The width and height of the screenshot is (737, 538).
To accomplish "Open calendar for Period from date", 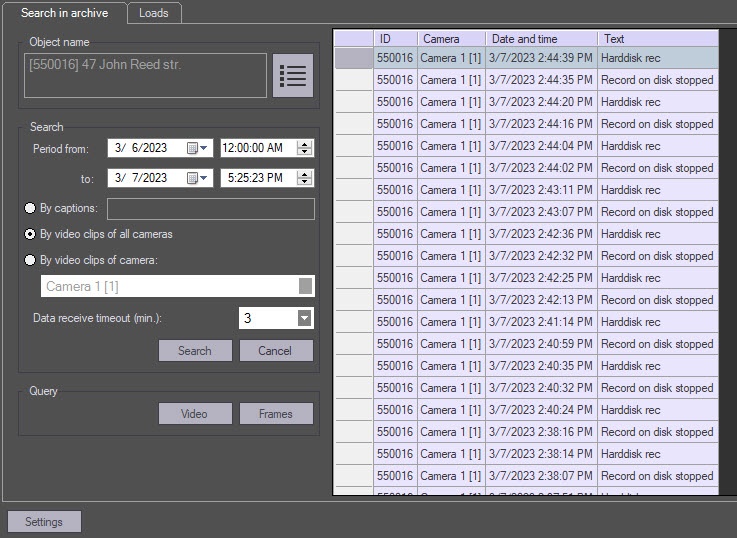I will [x=197, y=148].
